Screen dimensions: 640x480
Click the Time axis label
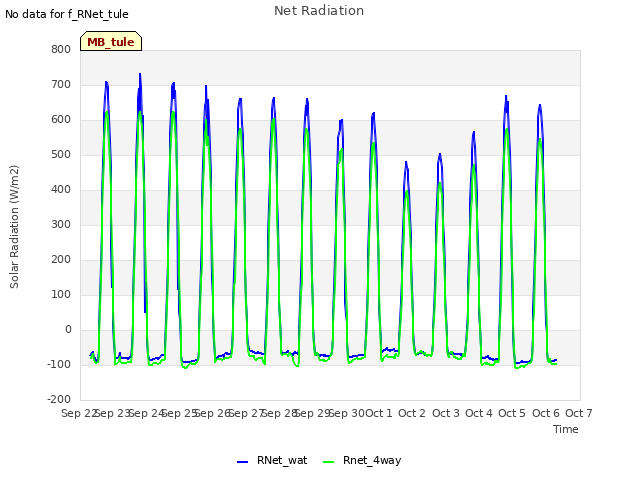[565, 429]
